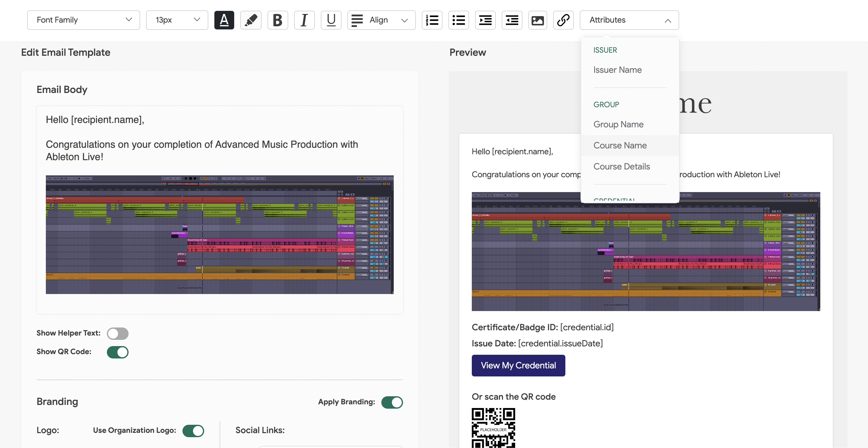Click the Branding section heading

tap(57, 402)
